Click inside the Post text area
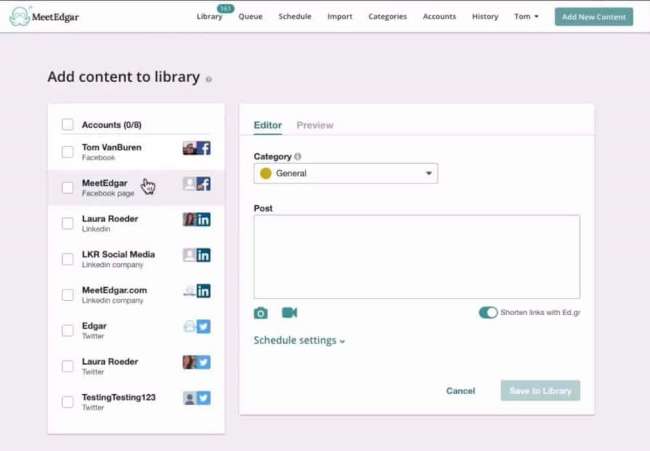650x451 pixels. 417,257
